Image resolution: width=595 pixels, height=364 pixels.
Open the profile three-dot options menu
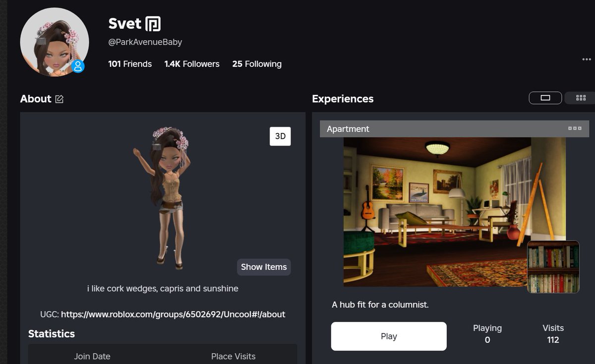coord(587,60)
